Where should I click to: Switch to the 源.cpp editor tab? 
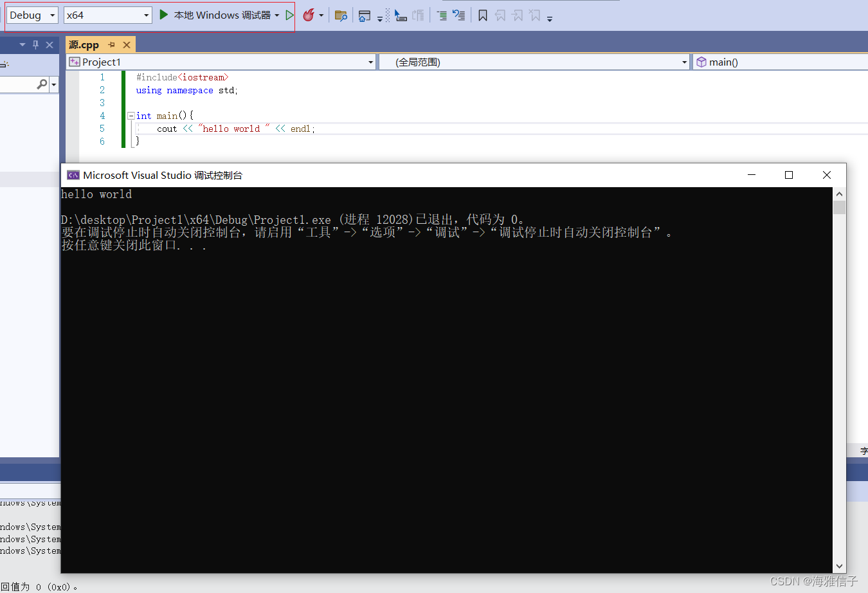[x=84, y=45]
